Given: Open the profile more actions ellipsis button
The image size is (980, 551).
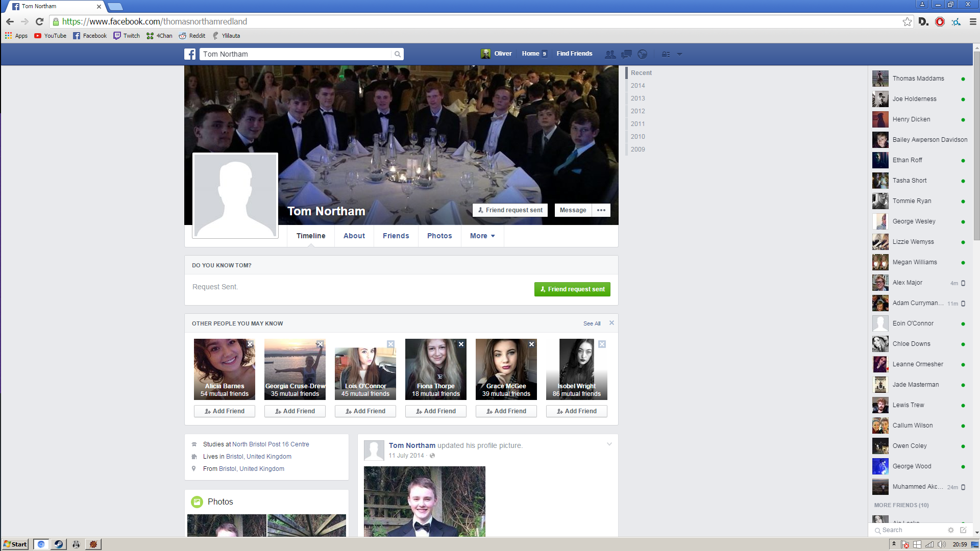Looking at the screenshot, I should tap(601, 210).
